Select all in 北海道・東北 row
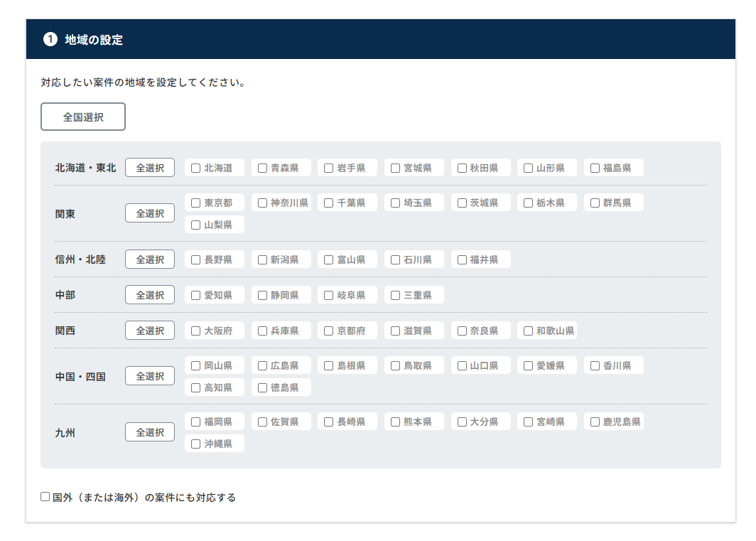 [x=150, y=168]
